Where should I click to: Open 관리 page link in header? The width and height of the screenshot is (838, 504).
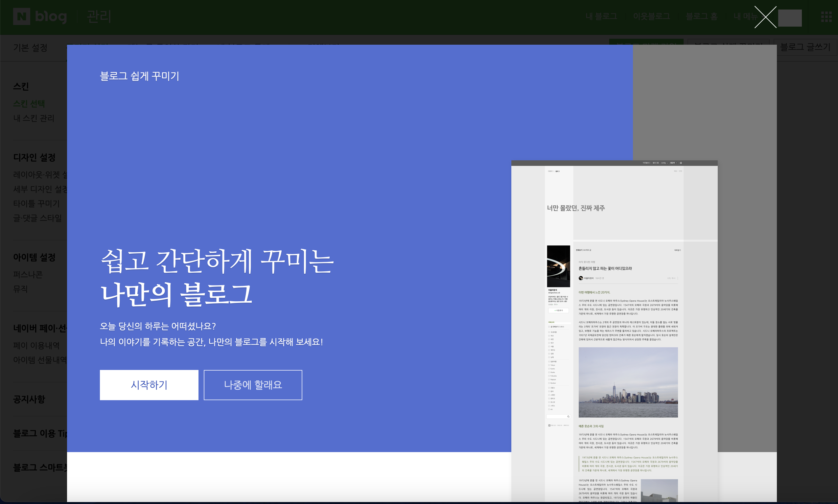tap(99, 16)
